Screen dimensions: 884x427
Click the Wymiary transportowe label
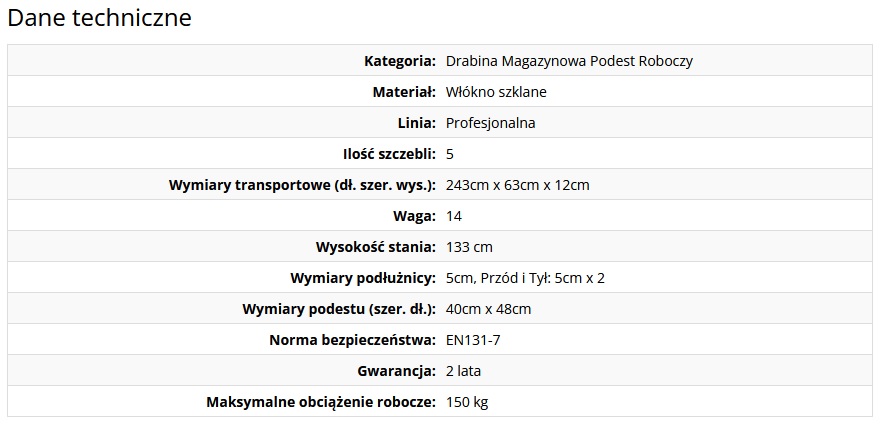coord(302,185)
